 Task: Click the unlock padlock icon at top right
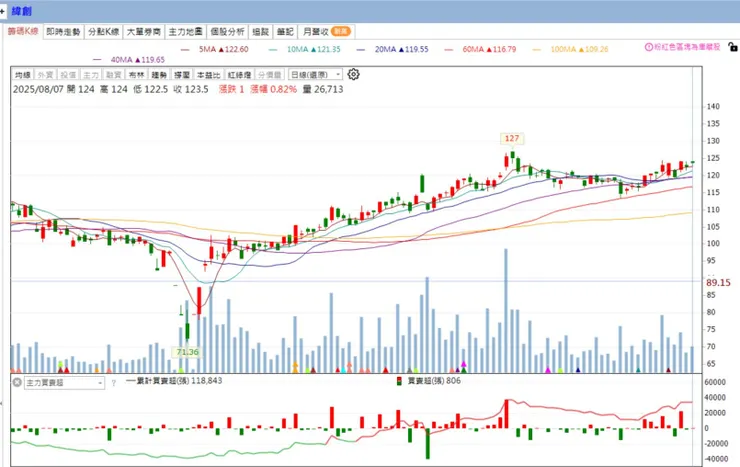pyautogui.click(x=732, y=47)
